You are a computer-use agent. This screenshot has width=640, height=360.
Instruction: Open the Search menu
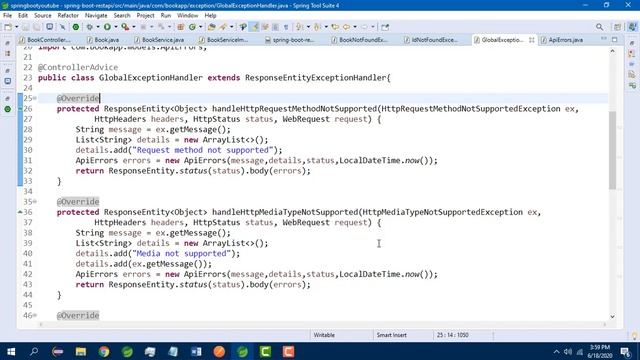point(122,16)
